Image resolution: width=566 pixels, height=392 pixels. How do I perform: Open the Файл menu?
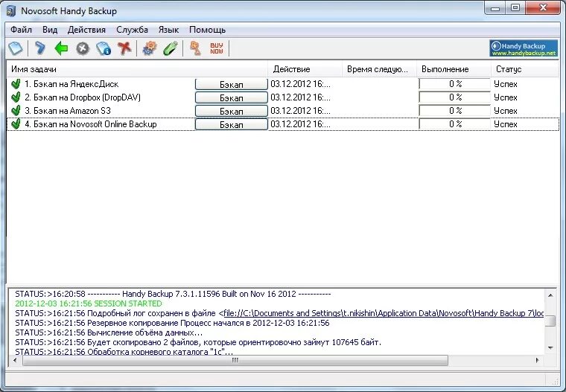pos(22,30)
